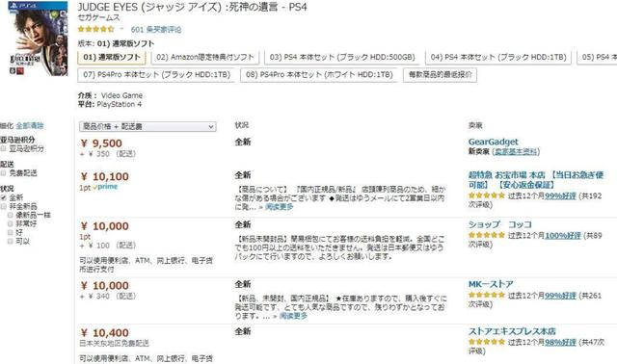Toggle the 好 condition checkbox

11,232
